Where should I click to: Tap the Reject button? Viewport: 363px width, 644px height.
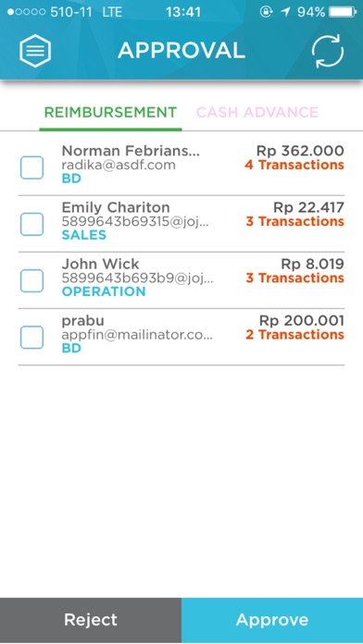pyautogui.click(x=91, y=620)
